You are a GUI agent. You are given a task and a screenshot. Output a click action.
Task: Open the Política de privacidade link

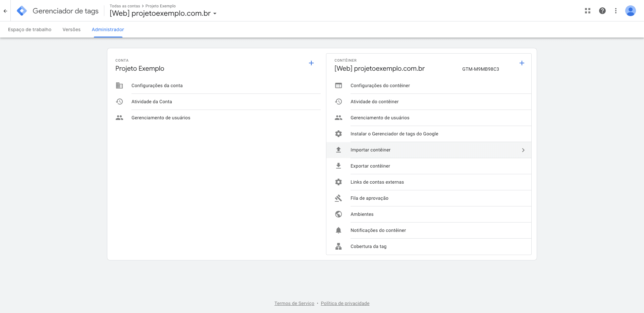click(345, 303)
